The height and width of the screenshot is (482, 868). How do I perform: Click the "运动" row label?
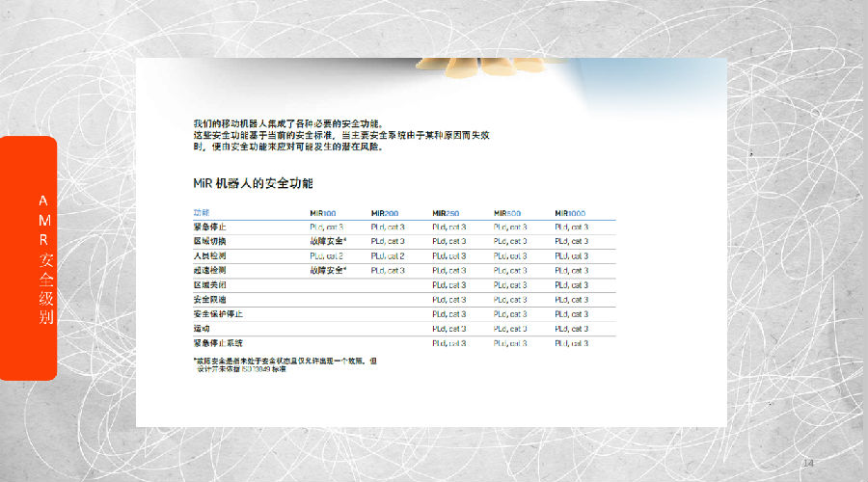[x=202, y=328]
